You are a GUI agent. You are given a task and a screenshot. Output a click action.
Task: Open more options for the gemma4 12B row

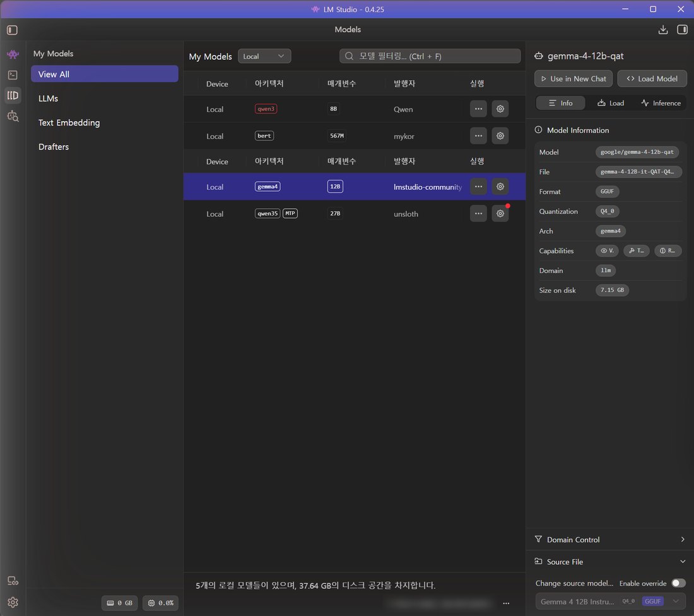click(x=478, y=187)
